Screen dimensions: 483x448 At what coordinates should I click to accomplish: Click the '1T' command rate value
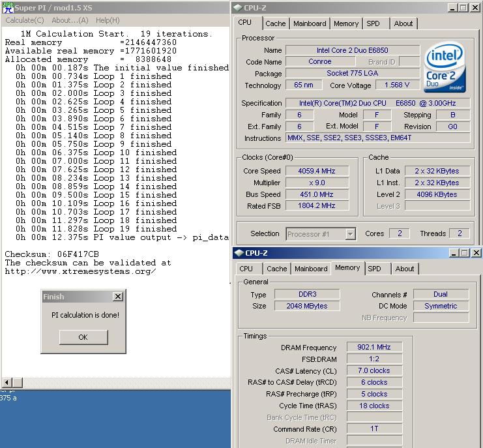point(374,429)
